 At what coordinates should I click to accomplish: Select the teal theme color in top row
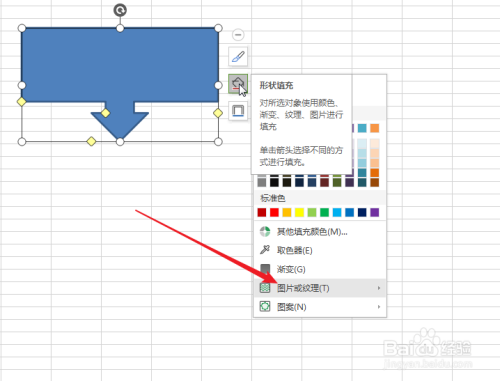[x=362, y=128]
